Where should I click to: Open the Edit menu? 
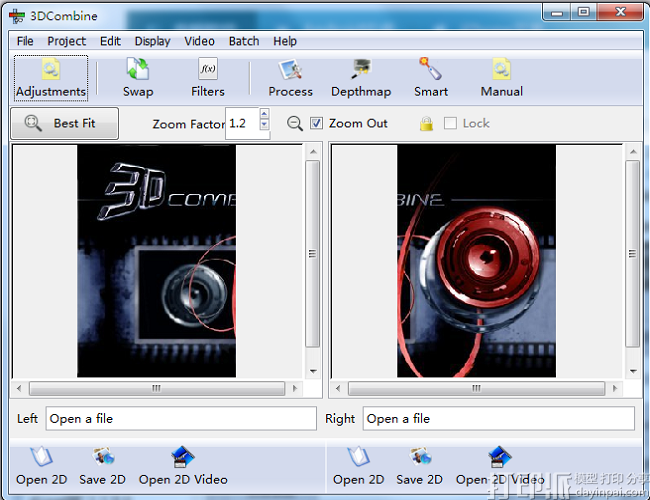click(x=110, y=41)
